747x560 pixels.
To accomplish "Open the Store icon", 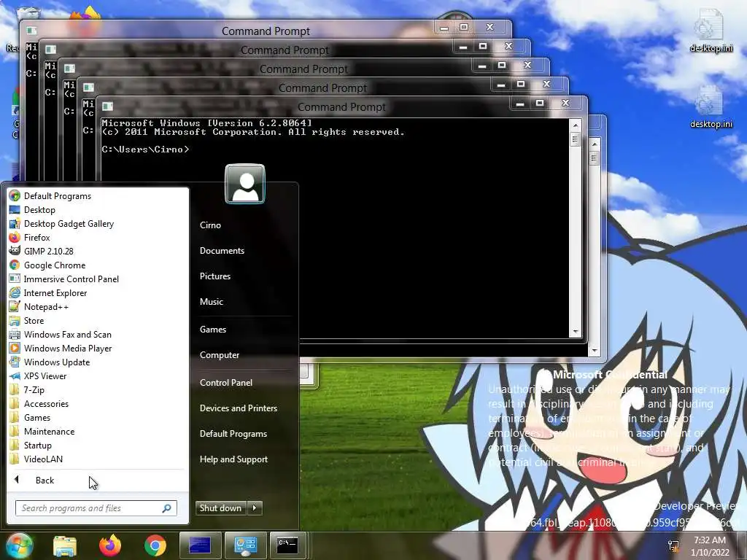I will coord(15,321).
